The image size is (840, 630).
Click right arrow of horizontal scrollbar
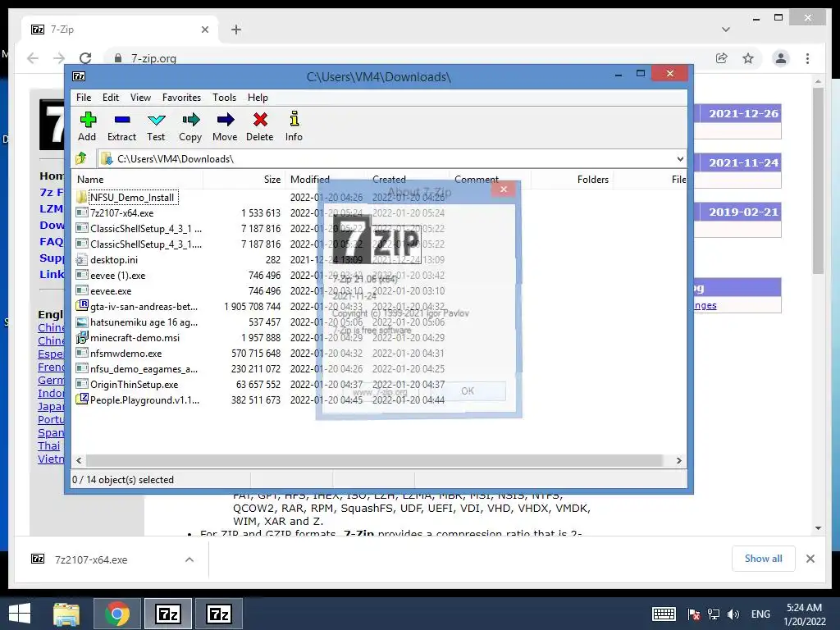(678, 460)
